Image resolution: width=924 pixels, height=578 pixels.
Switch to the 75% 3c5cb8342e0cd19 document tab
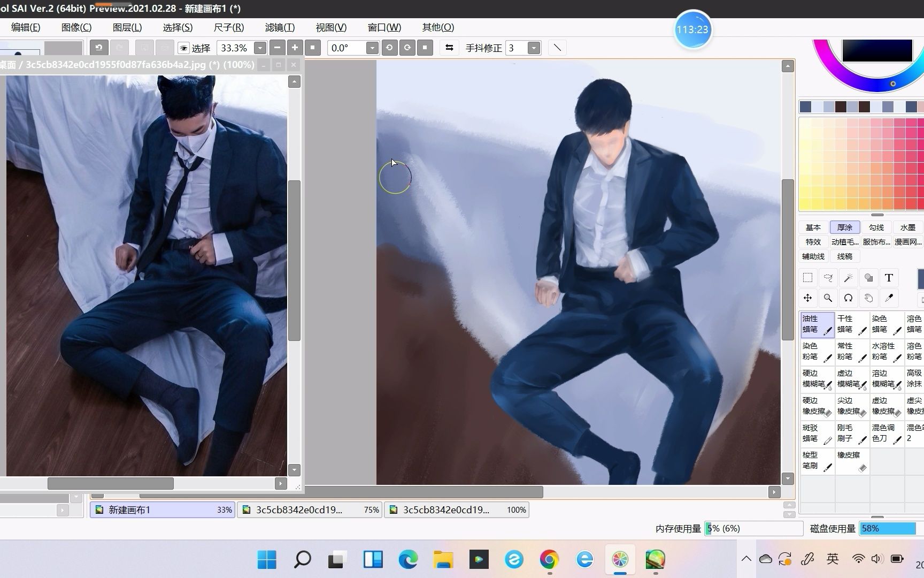[x=310, y=510]
